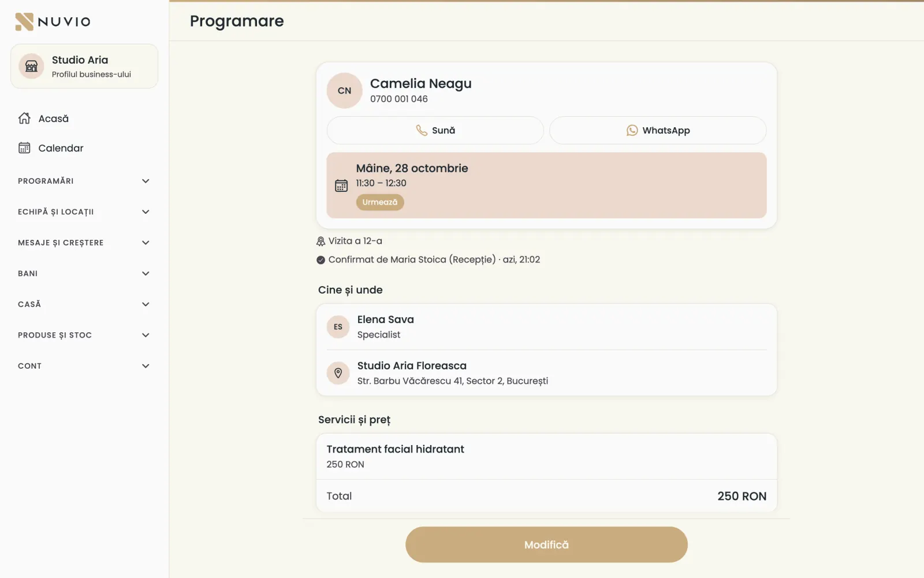Open the Studio Aria storefront icon

tap(32, 66)
